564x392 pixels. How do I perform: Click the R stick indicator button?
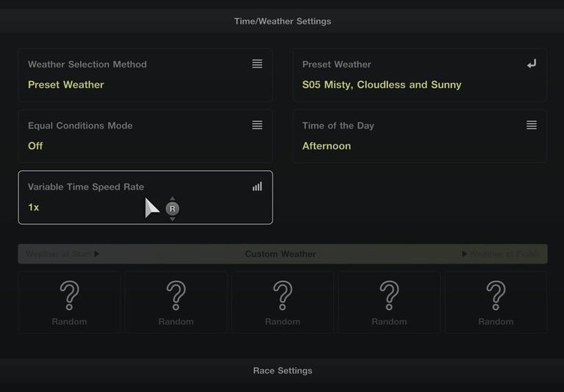pyautogui.click(x=173, y=208)
